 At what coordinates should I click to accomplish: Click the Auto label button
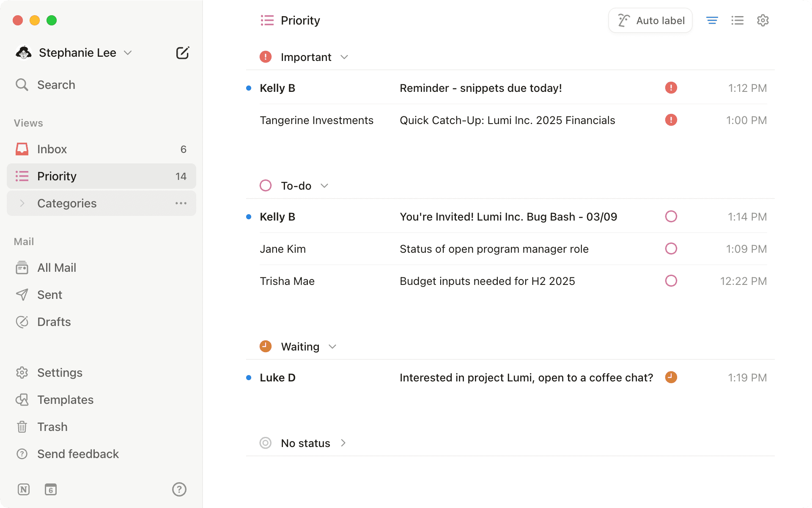click(650, 20)
